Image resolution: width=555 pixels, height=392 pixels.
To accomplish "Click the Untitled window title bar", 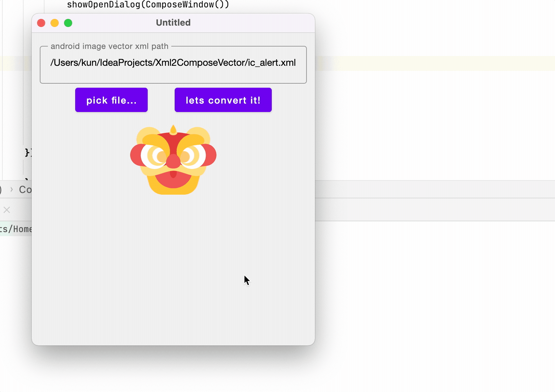I will 173,23.
